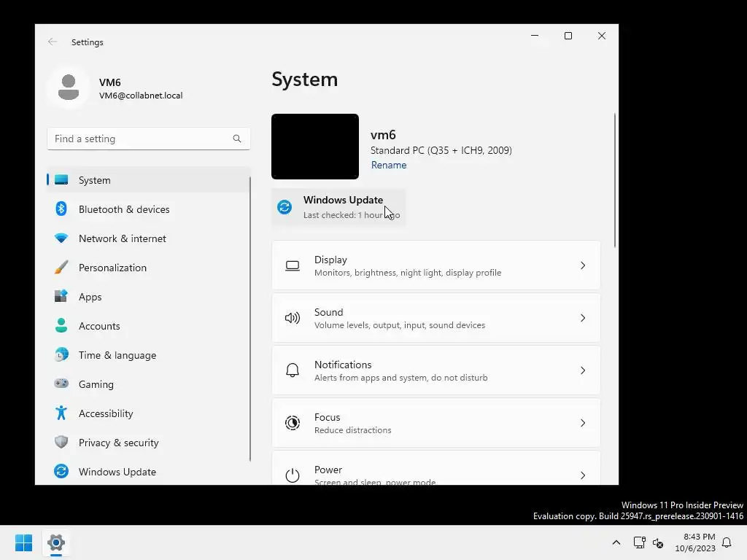
Task: Open Privacy & security settings
Action: pos(149,442)
